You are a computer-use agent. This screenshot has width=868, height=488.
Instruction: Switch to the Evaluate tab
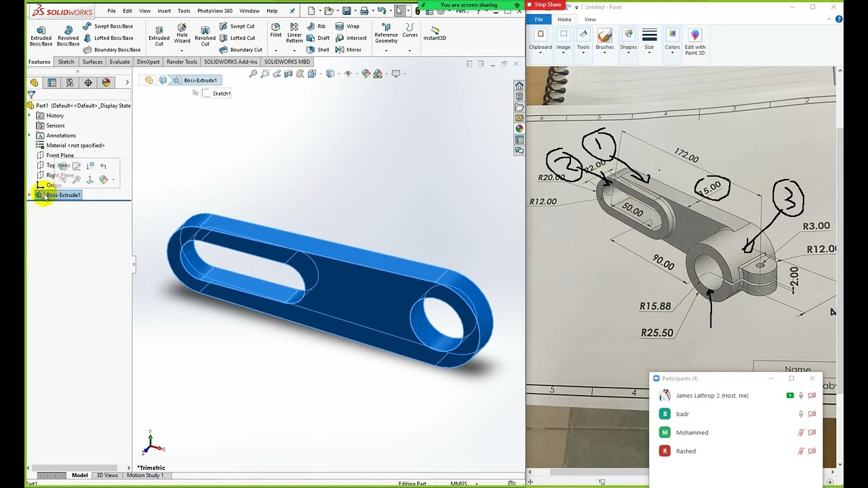[119, 62]
